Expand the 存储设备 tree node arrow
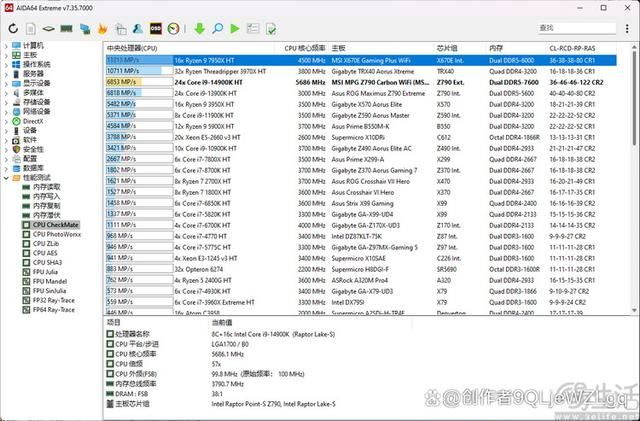 pos(6,102)
